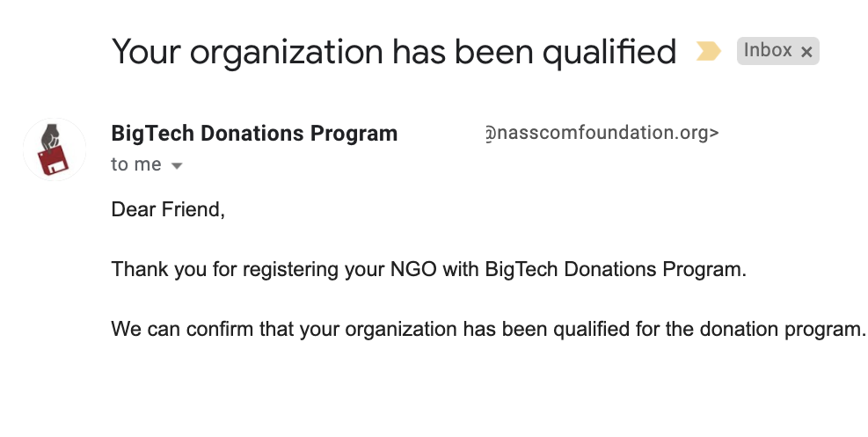The height and width of the screenshot is (437, 868).
Task: Click the word 'qualified' in the subject
Action: [x=609, y=53]
